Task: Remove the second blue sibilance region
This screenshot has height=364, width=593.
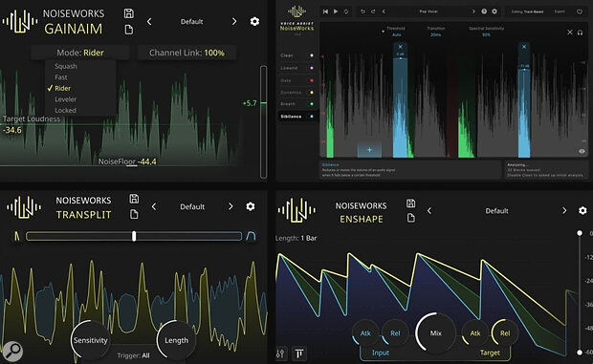Action: [x=524, y=47]
